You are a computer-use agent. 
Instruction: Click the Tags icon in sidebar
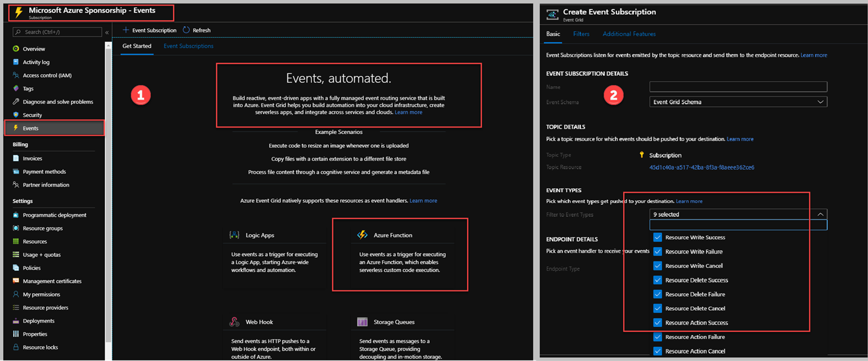tap(16, 88)
